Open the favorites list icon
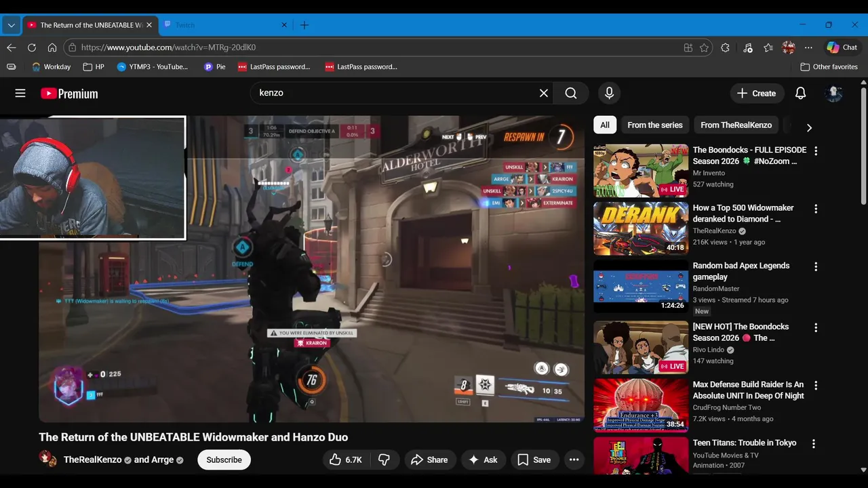 click(x=768, y=47)
